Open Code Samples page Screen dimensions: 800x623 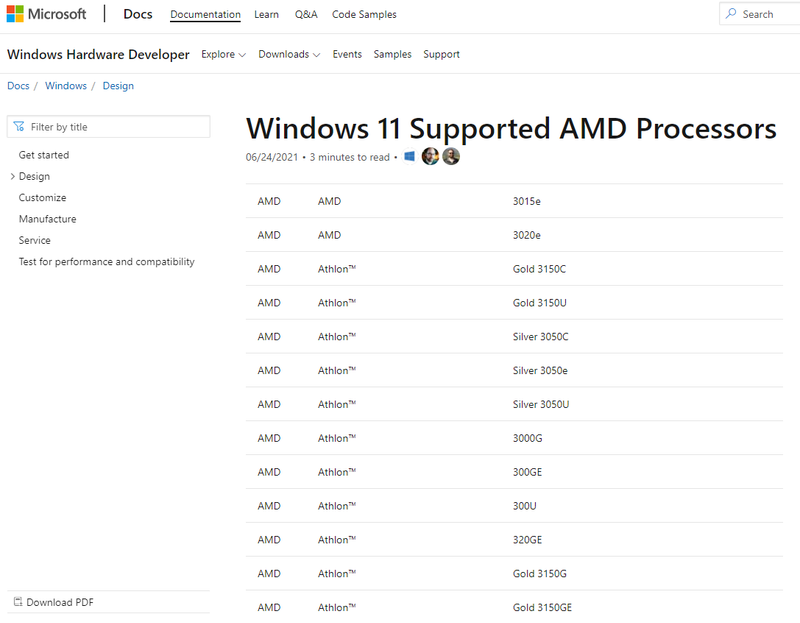364,15
